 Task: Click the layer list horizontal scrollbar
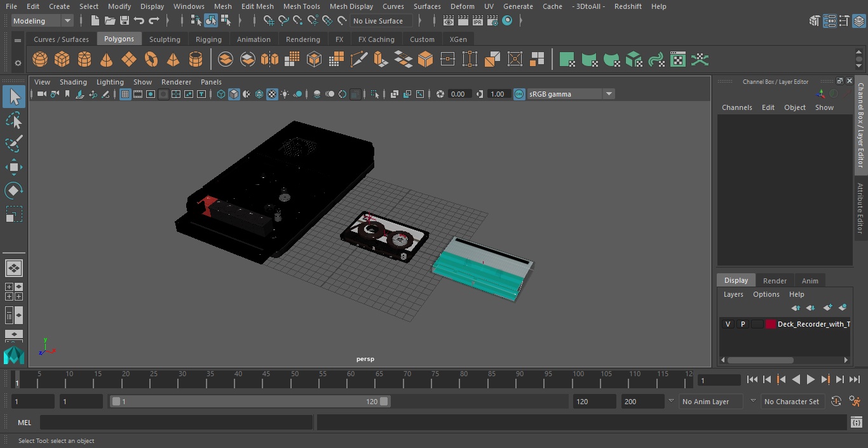point(761,360)
